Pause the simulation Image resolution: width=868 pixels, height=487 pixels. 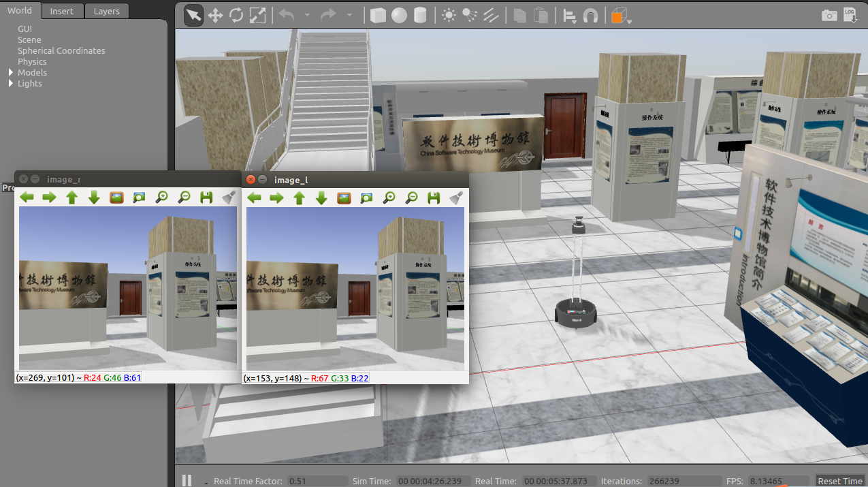click(x=187, y=480)
